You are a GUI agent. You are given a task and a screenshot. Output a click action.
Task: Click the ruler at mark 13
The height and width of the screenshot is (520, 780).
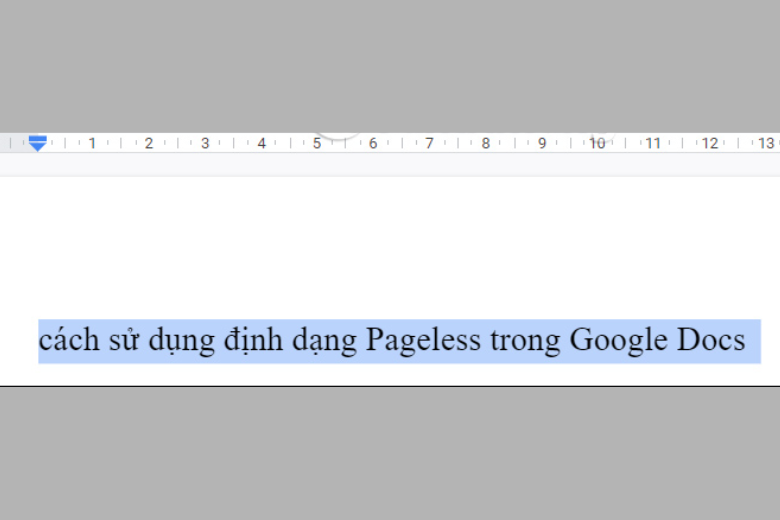click(766, 143)
